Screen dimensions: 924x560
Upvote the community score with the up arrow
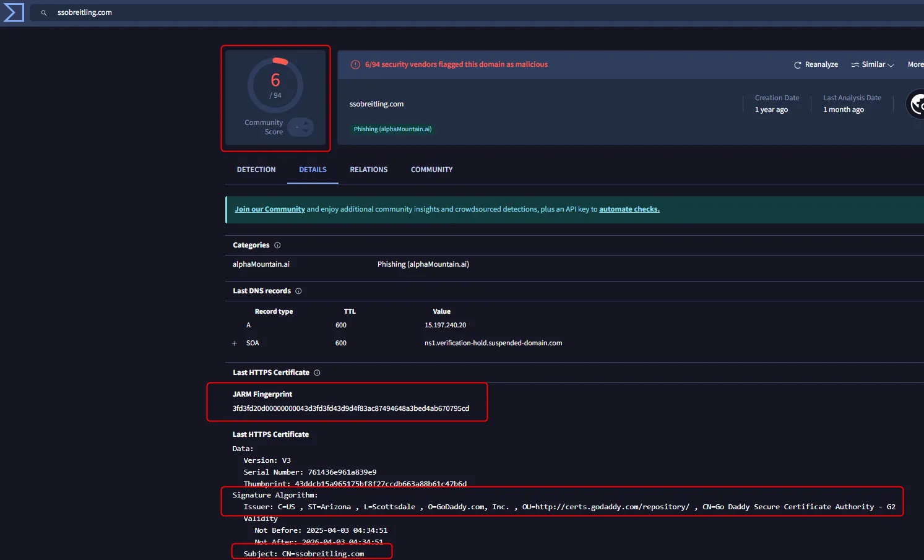tap(306, 124)
